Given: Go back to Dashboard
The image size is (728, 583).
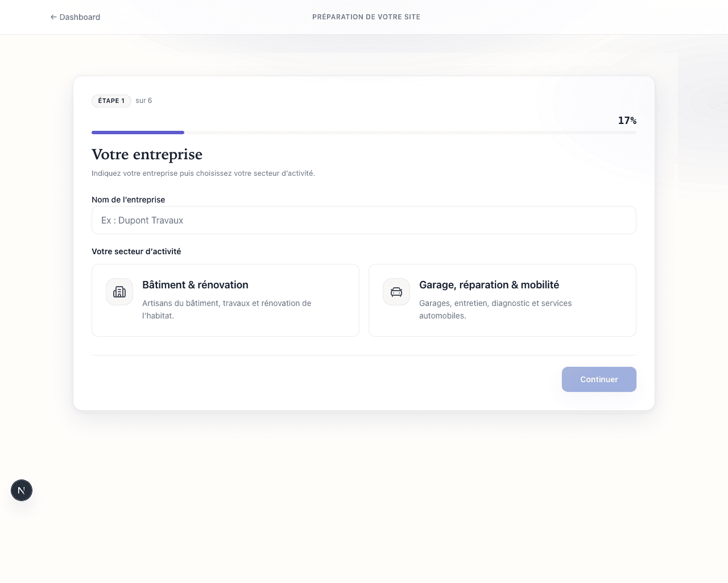Looking at the screenshot, I should [x=75, y=17].
